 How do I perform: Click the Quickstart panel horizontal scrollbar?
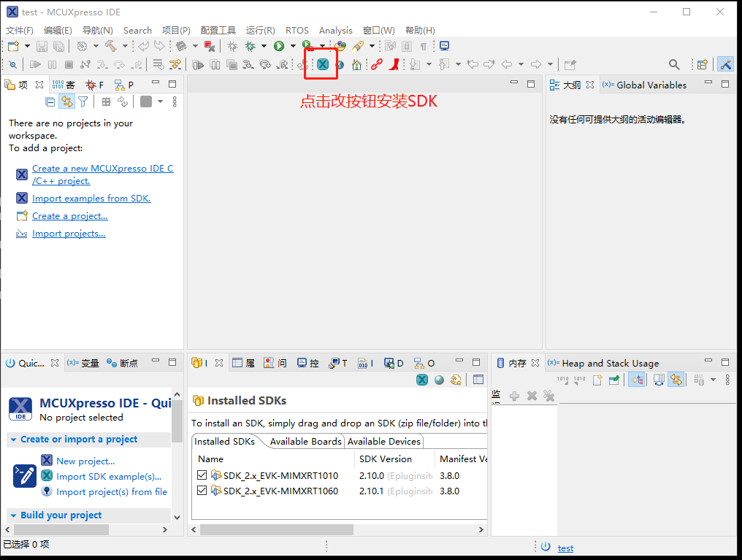[61, 529]
